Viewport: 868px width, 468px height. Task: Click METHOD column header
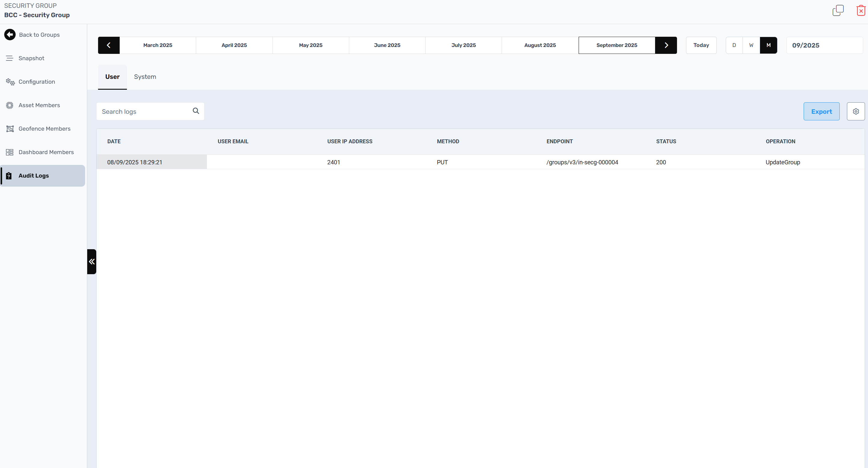coord(448,141)
